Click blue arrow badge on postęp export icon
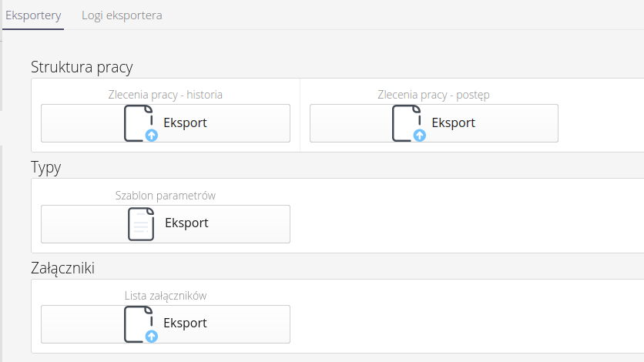The height and width of the screenshot is (362, 644). tap(420, 136)
